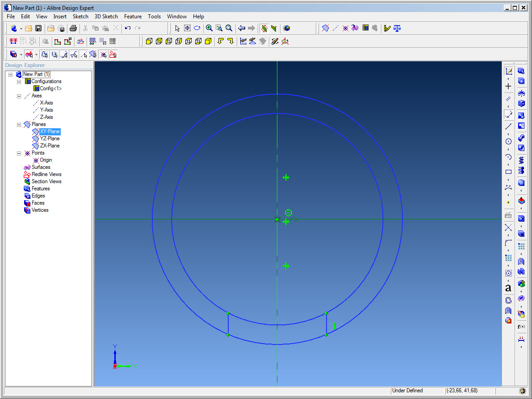Click the Mirror feature icon
532x399 pixels.
click(x=521, y=261)
